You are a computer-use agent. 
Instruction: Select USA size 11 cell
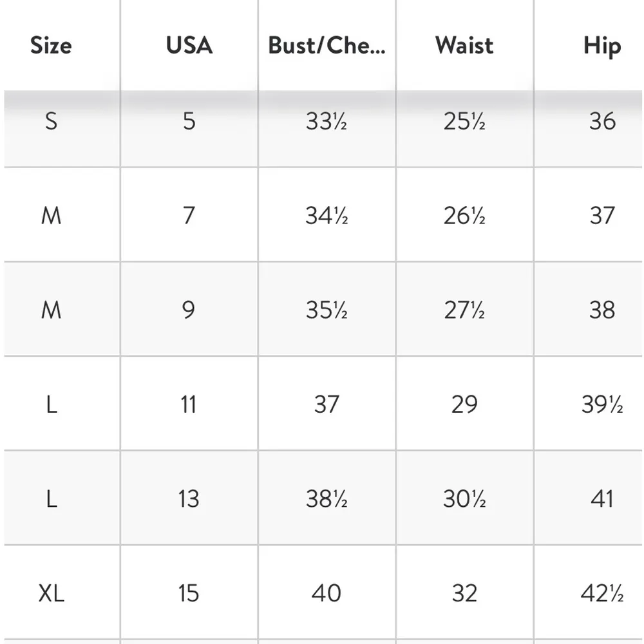point(189,404)
